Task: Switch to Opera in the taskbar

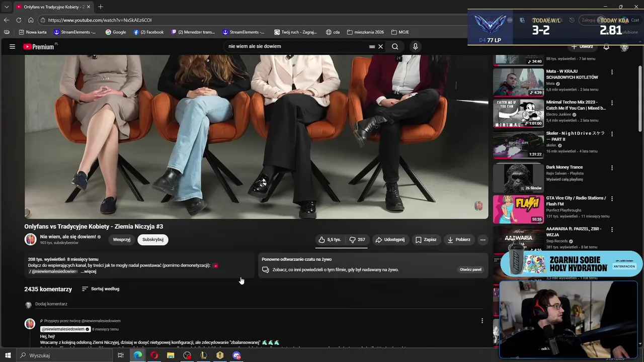Action: pos(154,355)
